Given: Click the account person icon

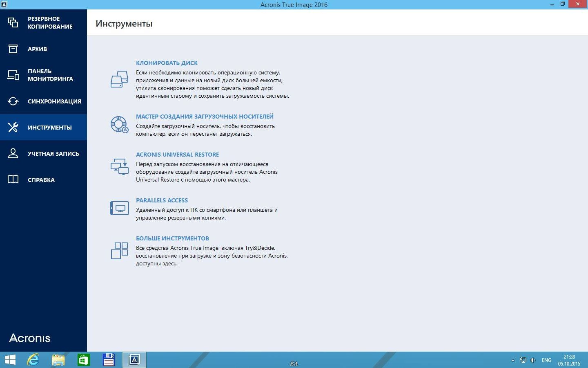Looking at the screenshot, I should point(13,154).
